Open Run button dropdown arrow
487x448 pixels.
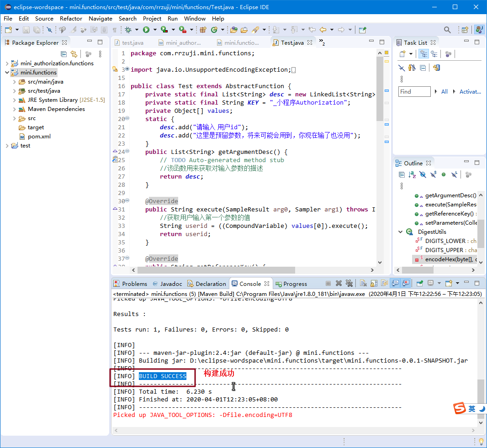click(155, 30)
